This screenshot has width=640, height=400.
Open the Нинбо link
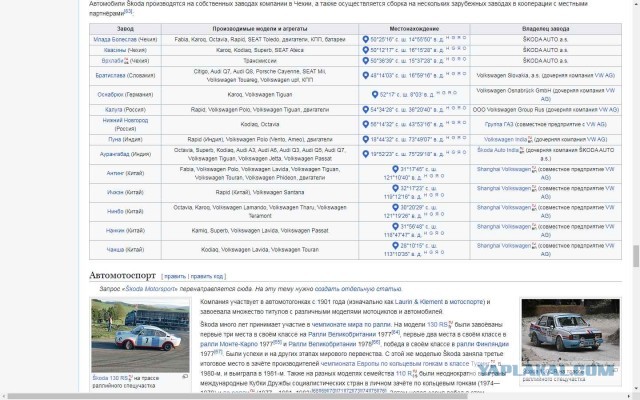tap(115, 212)
